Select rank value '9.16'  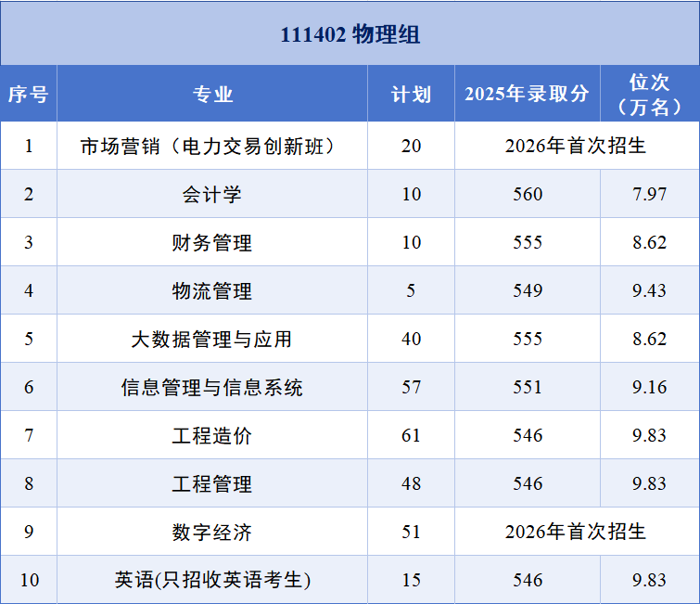coord(650,387)
